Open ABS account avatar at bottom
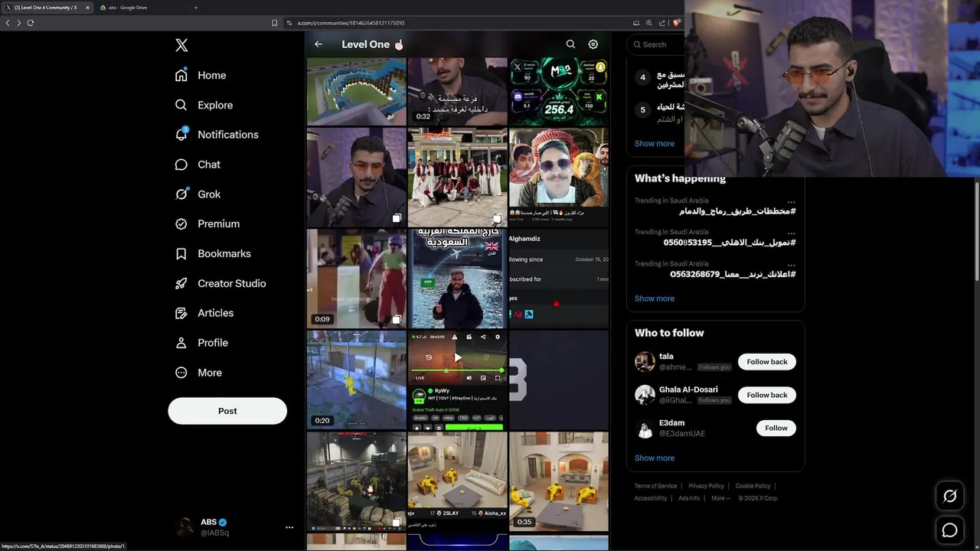 pyautogui.click(x=185, y=527)
